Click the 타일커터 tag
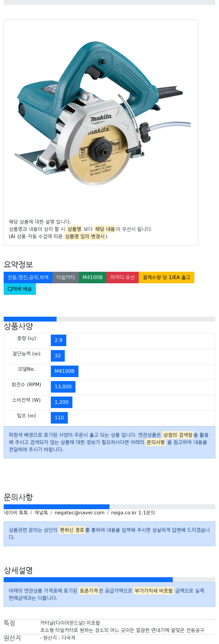The width and height of the screenshot is (219, 644). click(66, 278)
